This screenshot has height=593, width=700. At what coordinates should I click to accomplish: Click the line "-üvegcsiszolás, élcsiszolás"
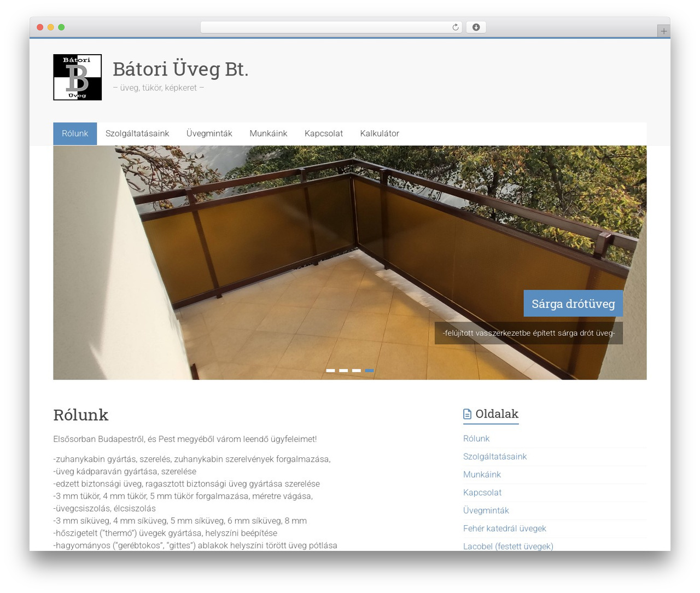point(104,509)
